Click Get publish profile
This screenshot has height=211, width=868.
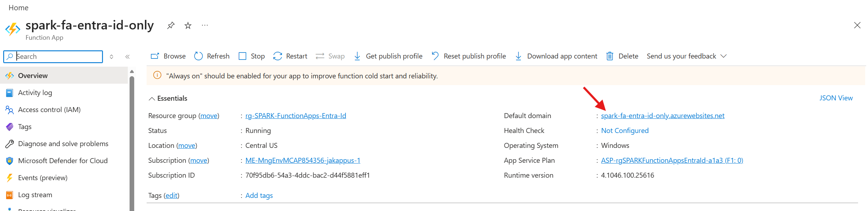tap(388, 56)
